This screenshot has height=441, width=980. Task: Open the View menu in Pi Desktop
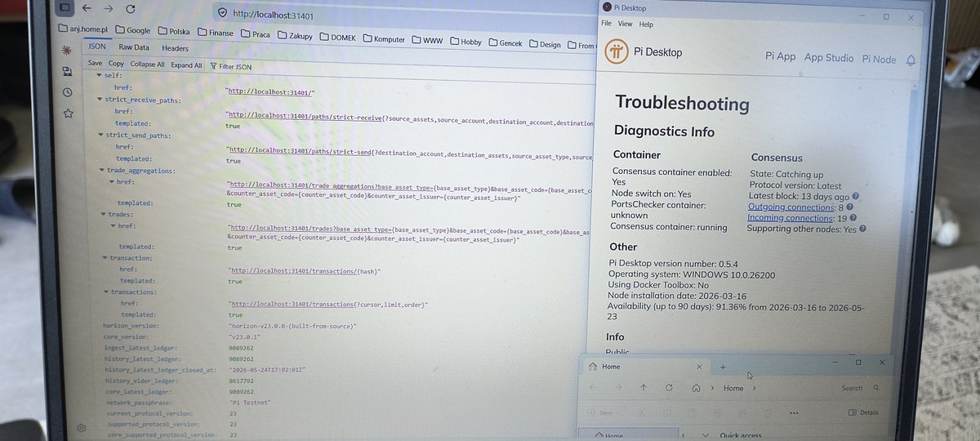coord(625,24)
